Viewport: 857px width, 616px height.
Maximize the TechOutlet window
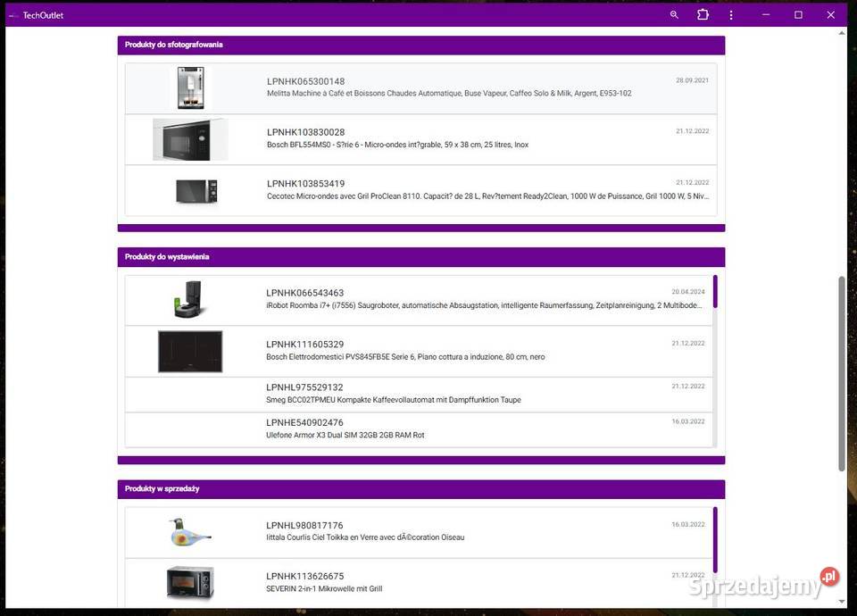(798, 15)
